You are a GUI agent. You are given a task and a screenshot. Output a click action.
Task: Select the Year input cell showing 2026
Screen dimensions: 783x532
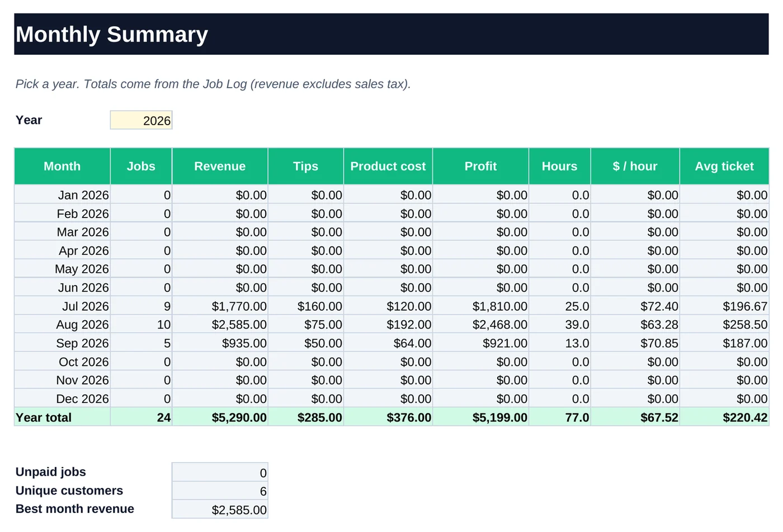[141, 120]
